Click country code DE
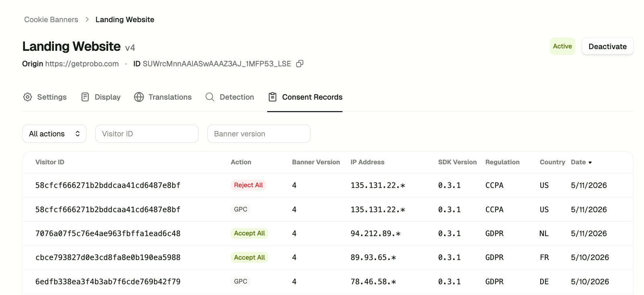644x295 pixels. click(x=544, y=281)
